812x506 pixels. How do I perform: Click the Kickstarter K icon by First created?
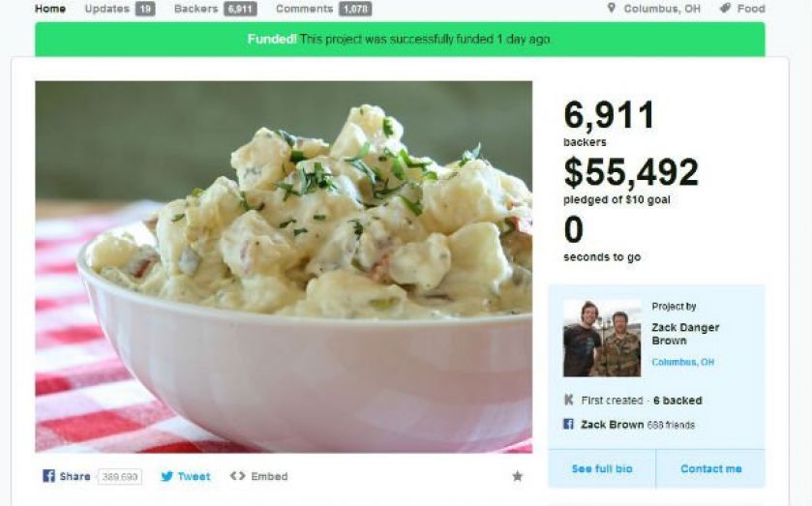569,400
